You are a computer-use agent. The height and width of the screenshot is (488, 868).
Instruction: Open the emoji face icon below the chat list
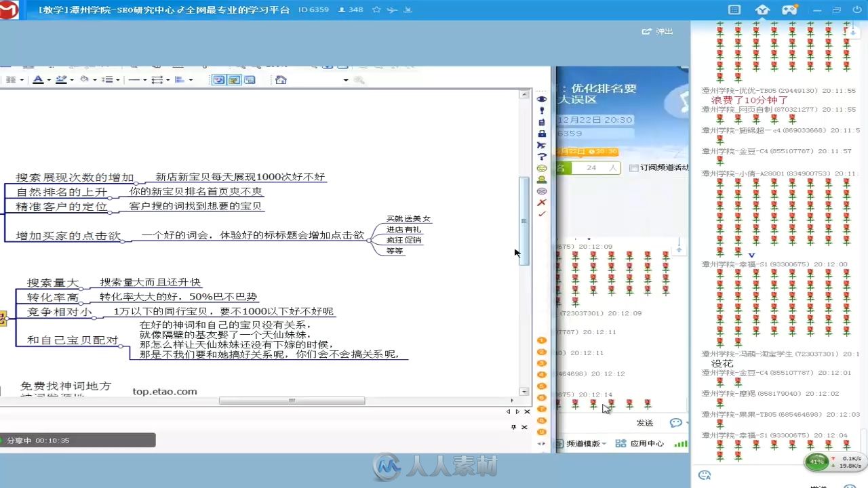[705, 476]
